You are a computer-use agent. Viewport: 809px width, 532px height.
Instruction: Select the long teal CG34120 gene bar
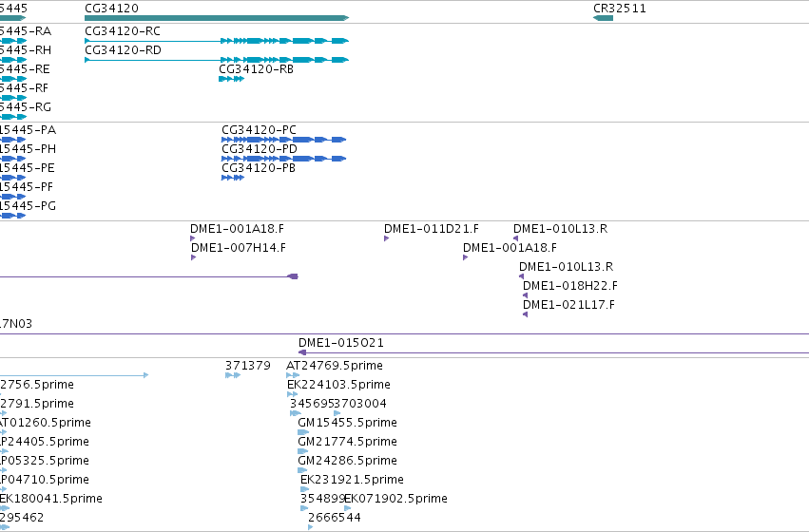coord(217,18)
